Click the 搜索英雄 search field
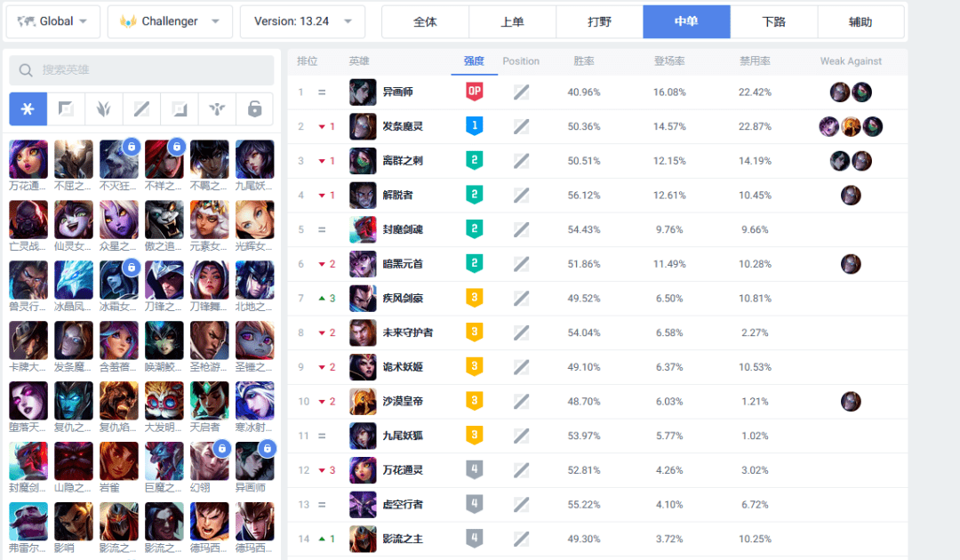 click(141, 69)
